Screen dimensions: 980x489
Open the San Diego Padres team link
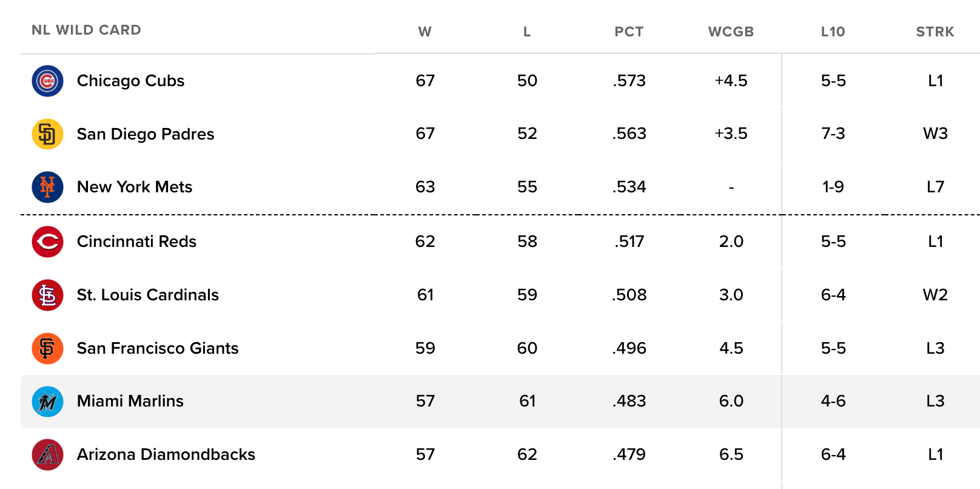click(x=146, y=134)
